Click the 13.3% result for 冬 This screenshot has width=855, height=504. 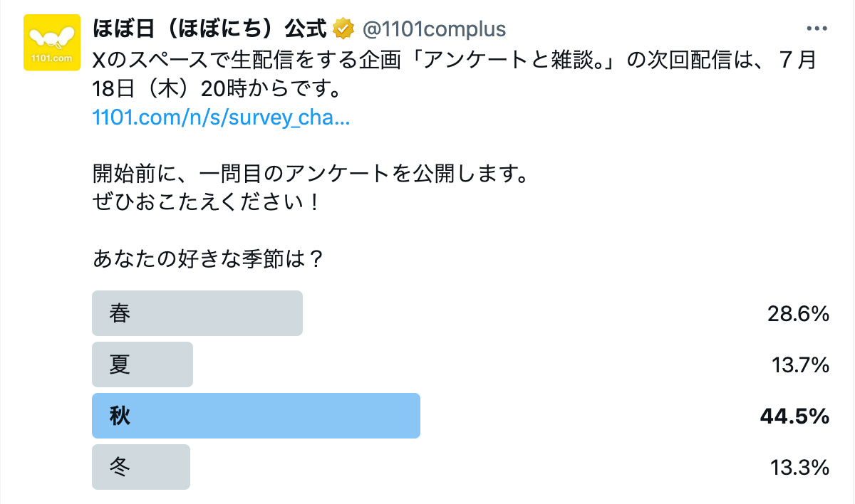coord(799,468)
